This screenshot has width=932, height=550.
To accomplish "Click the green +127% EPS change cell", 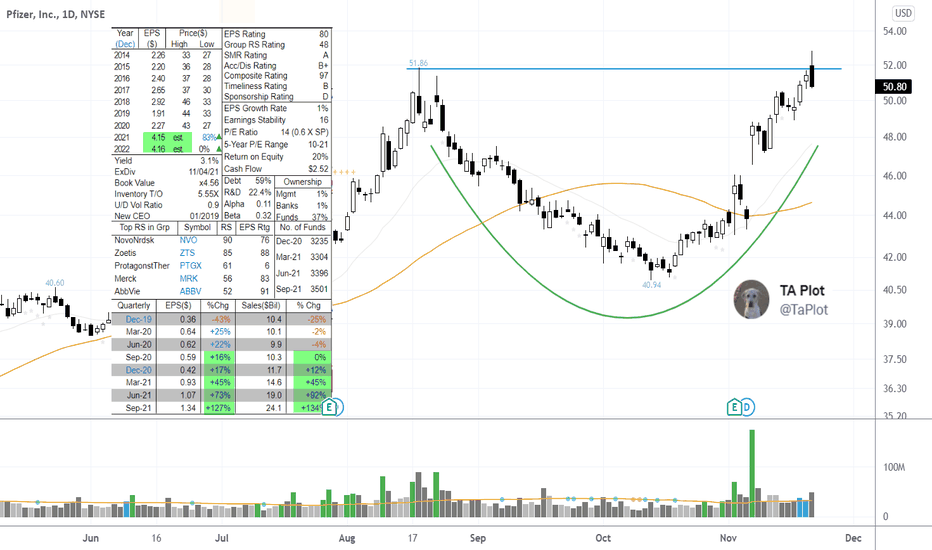I will pyautogui.click(x=219, y=408).
